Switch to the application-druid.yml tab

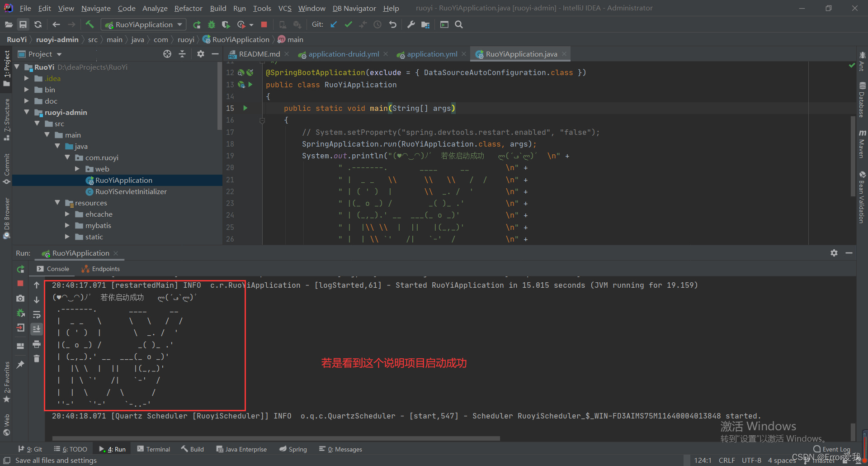(x=344, y=54)
